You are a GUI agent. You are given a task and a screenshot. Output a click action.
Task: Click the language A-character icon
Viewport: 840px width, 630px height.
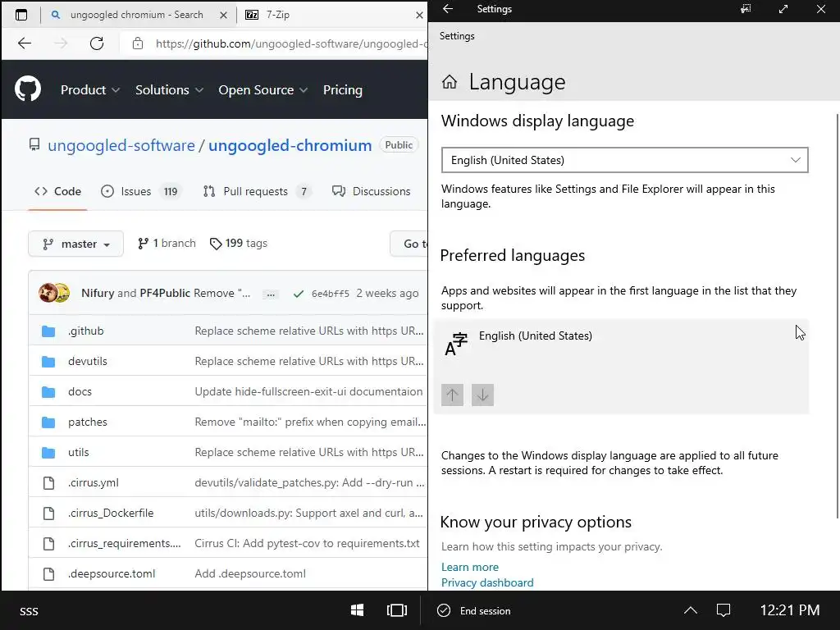(x=456, y=345)
